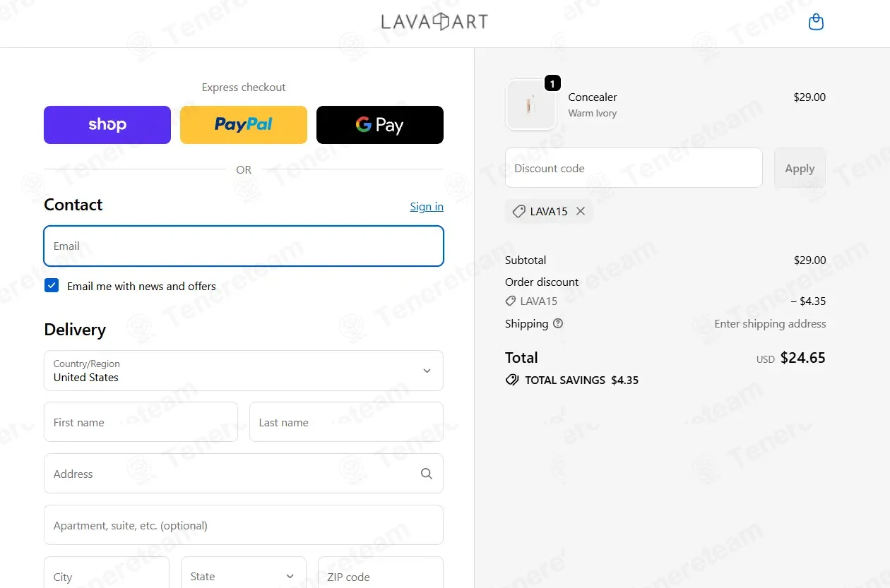Click the – $4.35 discount amount
Screen dimensions: 890x588
click(808, 301)
